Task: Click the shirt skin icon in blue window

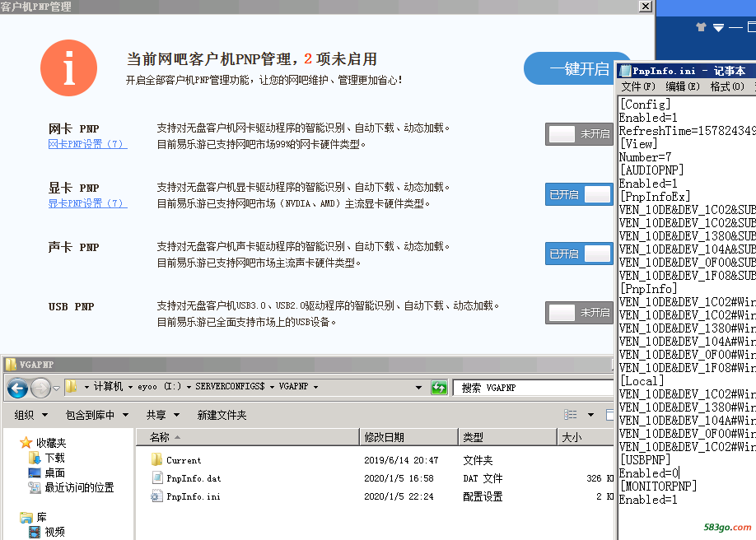Action: tap(701, 27)
